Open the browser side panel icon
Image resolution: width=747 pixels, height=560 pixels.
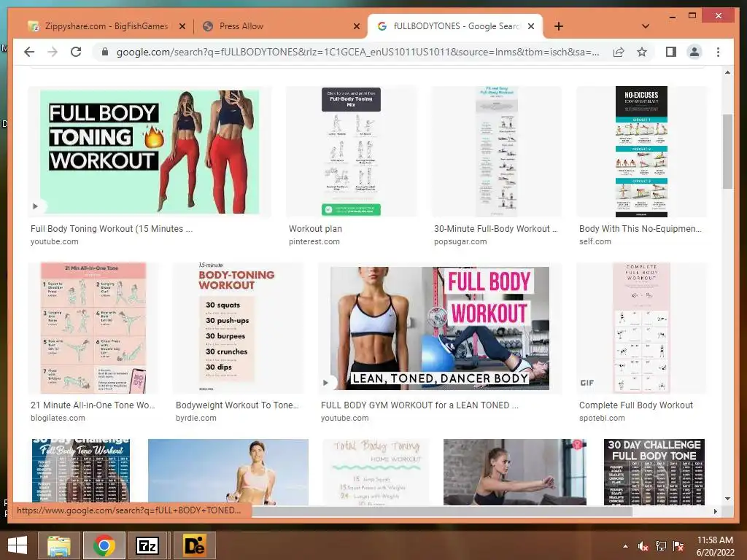(671, 52)
